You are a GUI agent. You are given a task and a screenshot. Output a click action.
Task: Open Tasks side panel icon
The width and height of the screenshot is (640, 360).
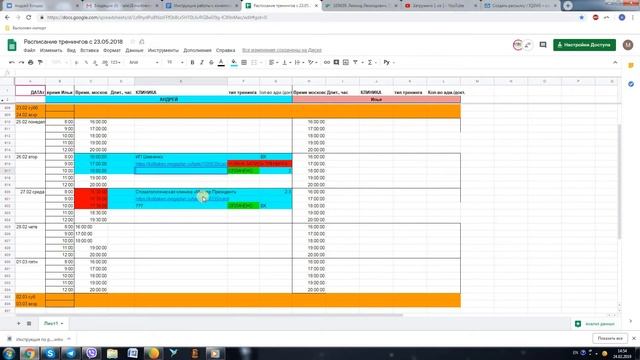(x=631, y=84)
